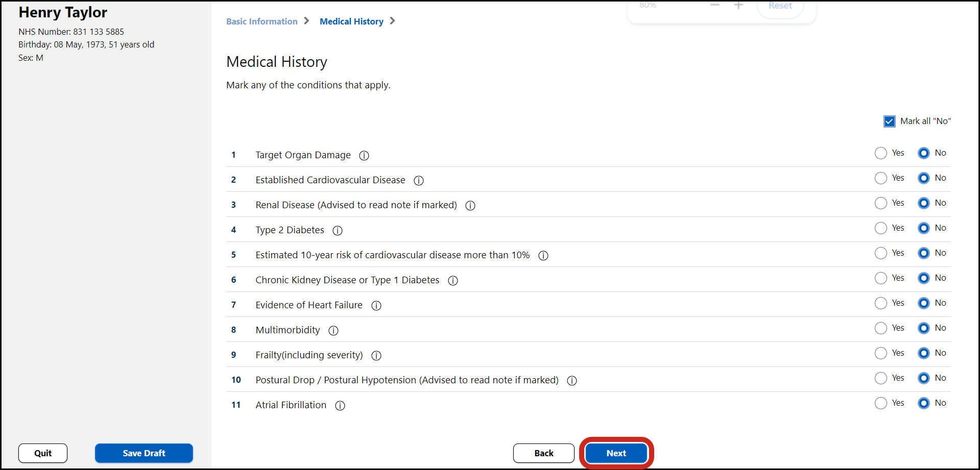The image size is (980, 470).
Task: Click the chevron after Medical History breadcrumb
Action: click(x=392, y=21)
